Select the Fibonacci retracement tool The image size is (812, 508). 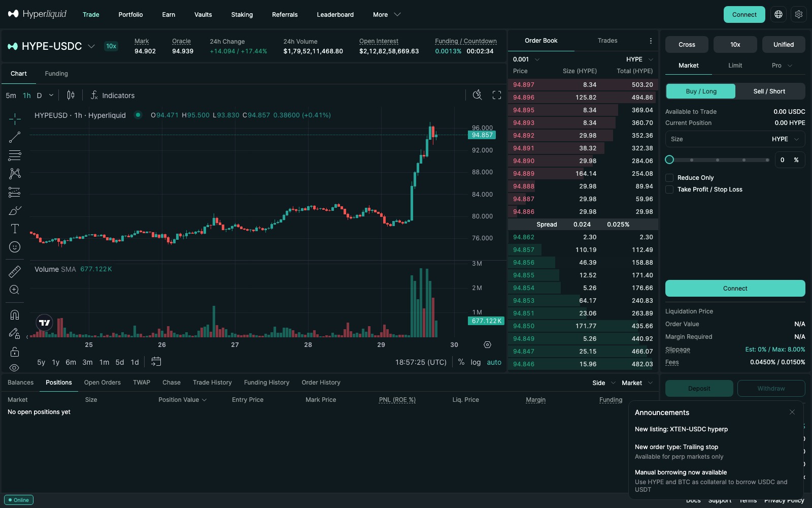coord(15,155)
